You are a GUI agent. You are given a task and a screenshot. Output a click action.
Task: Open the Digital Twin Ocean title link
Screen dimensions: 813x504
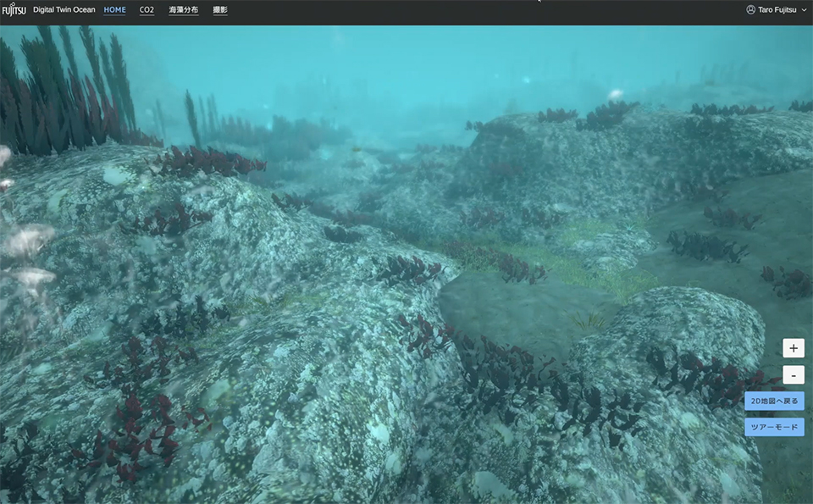click(64, 10)
